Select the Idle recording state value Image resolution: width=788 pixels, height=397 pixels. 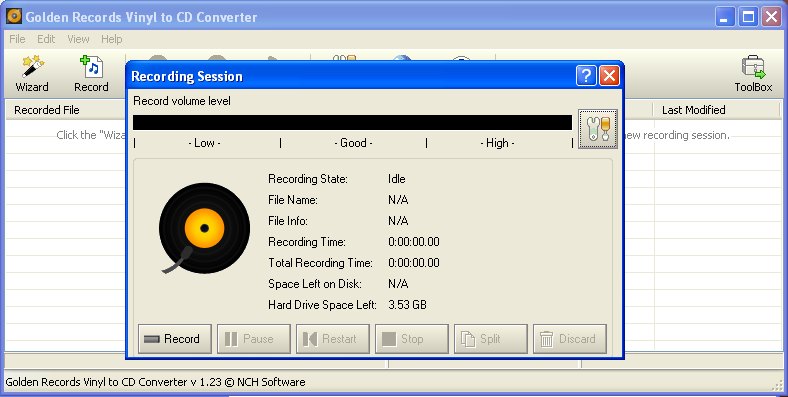click(397, 179)
